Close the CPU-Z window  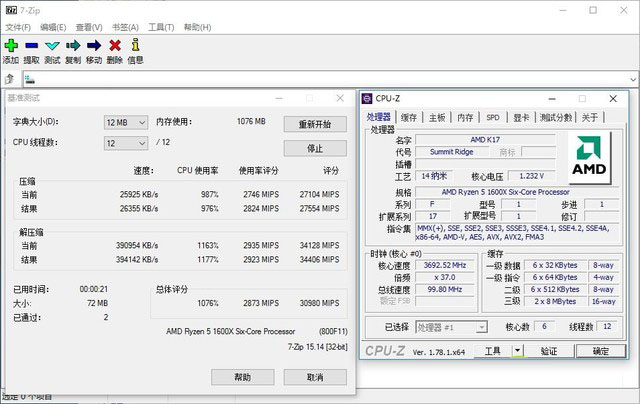(613, 99)
